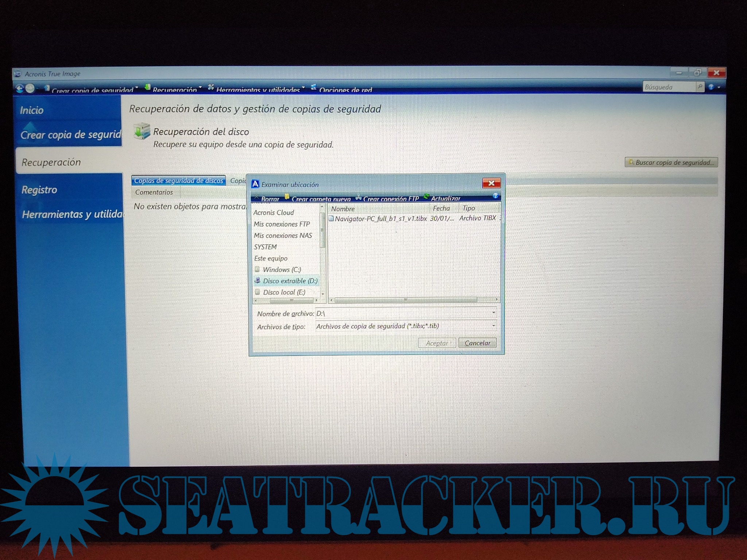Click the Crear conexión FTP network icon
Image resolution: width=747 pixels, height=560 pixels.
(359, 198)
